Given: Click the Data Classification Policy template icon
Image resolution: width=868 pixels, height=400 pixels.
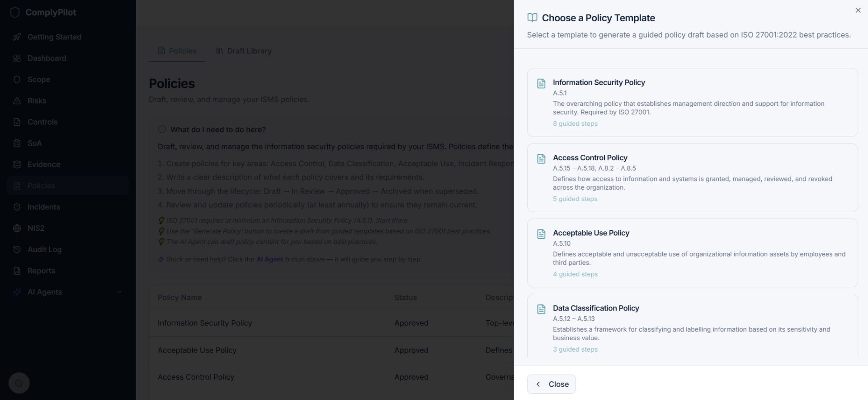Looking at the screenshot, I should [541, 309].
